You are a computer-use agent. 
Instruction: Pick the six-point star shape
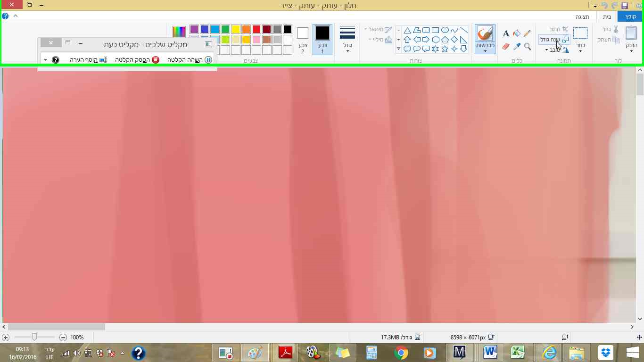pyautogui.click(x=435, y=49)
